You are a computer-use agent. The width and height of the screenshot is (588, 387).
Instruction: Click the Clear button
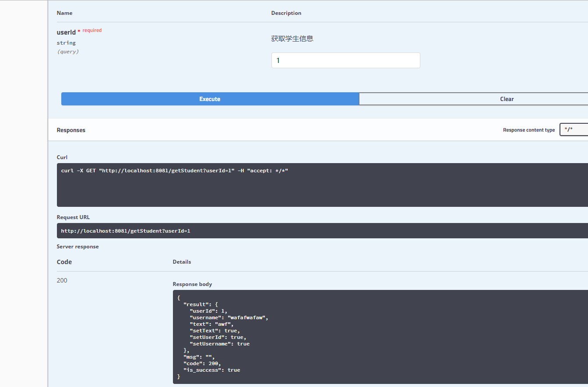473,99
